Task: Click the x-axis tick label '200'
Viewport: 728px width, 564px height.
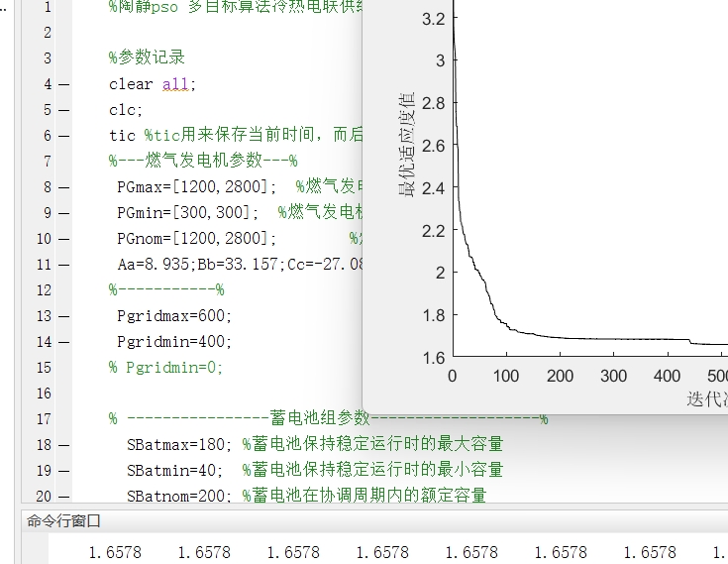Action: tap(560, 376)
